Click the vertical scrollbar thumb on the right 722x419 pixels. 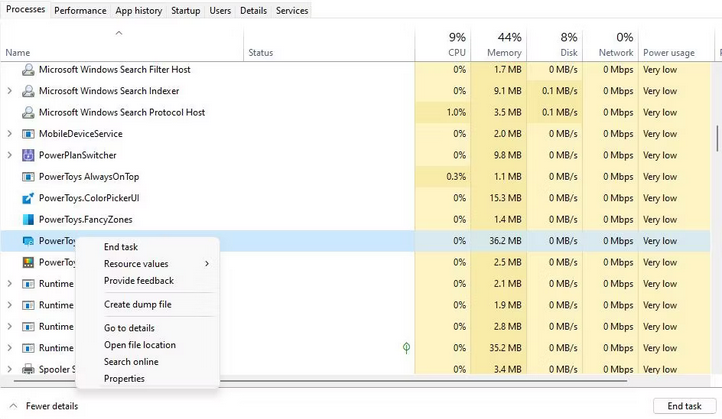coord(716,138)
